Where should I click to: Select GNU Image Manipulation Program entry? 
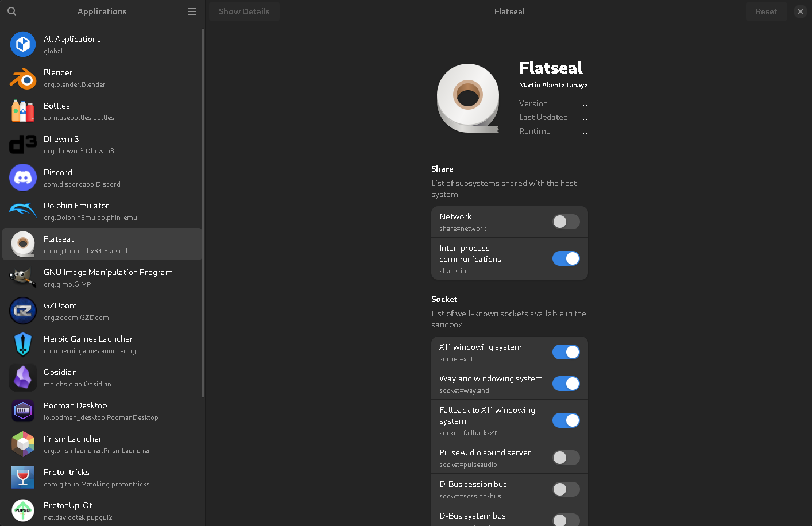tap(102, 277)
